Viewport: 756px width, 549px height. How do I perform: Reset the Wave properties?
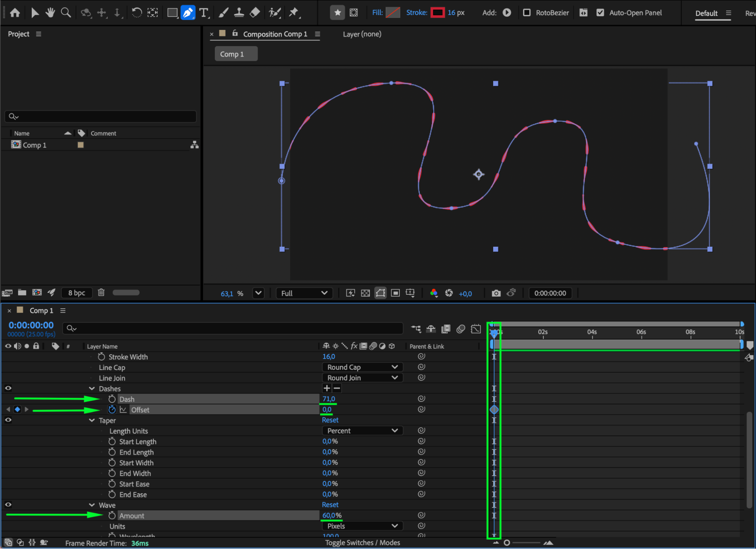coord(330,505)
